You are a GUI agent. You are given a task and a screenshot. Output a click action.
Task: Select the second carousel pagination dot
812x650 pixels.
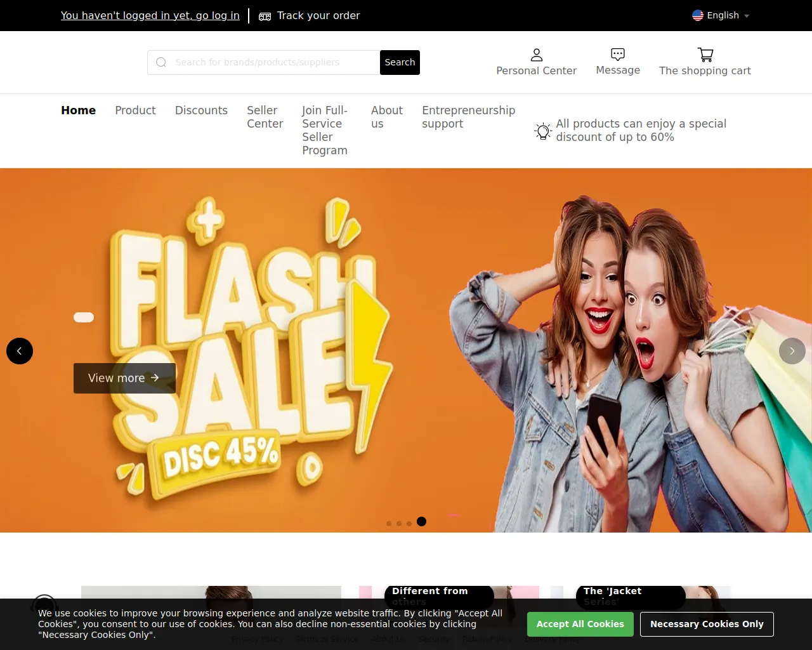[399, 524]
